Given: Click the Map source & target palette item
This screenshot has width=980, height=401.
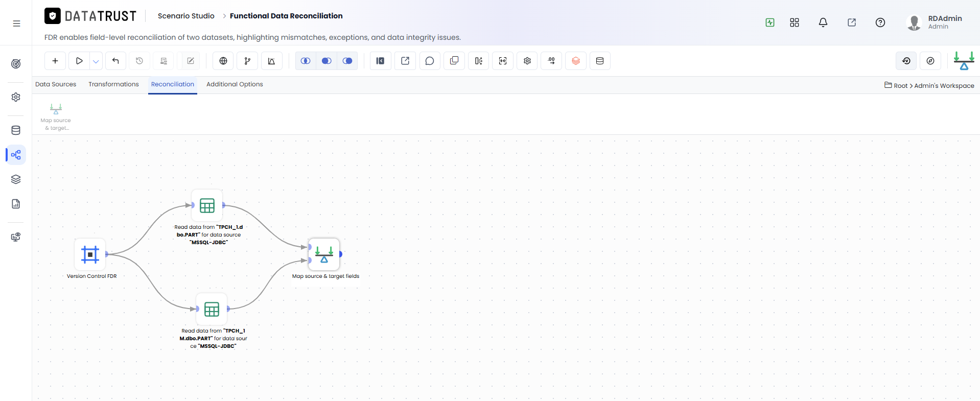Looking at the screenshot, I should (x=56, y=116).
